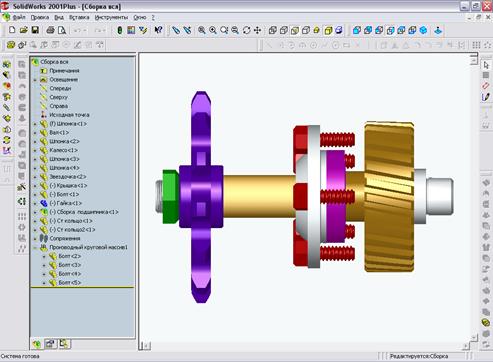Toggle Wireframe display mode
Screen dimensions: 493x362
[x=273, y=30]
